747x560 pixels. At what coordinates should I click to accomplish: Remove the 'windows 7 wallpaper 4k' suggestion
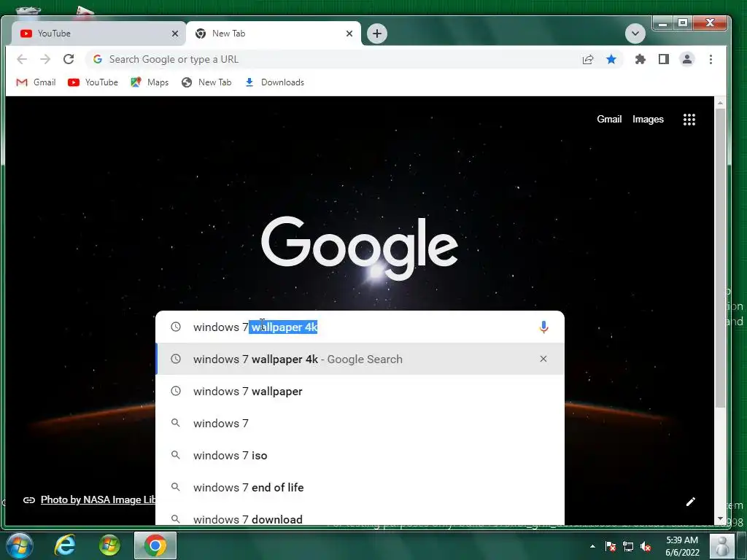pos(543,359)
